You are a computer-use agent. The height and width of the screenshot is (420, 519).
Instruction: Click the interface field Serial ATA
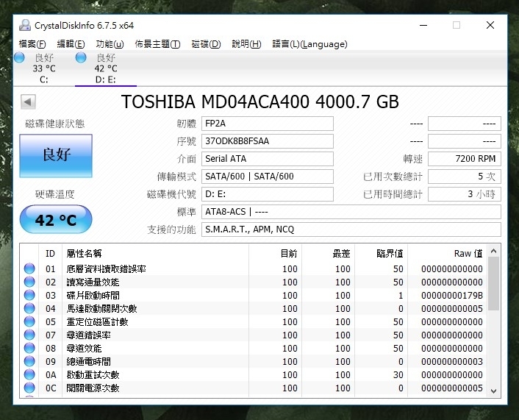[268, 159]
